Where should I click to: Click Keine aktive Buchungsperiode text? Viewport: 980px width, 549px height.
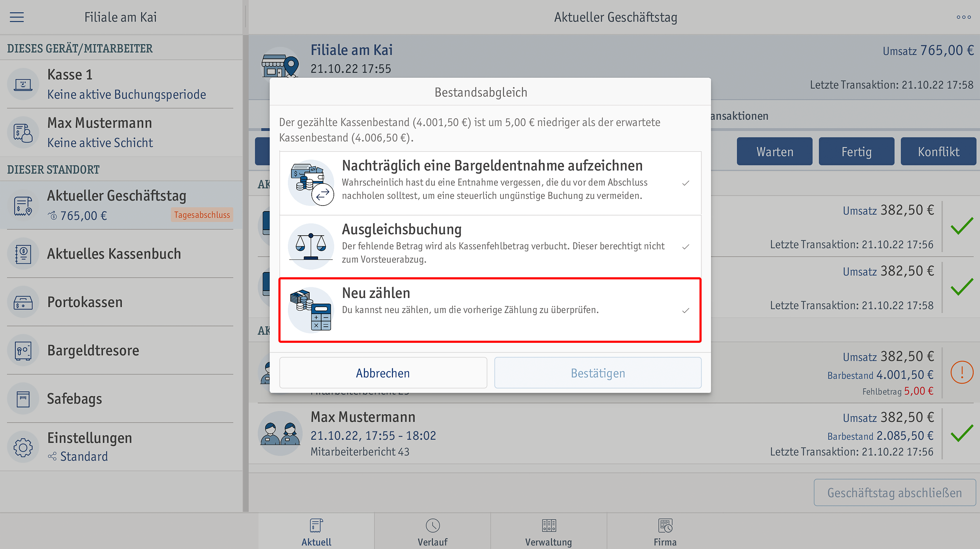click(x=127, y=95)
